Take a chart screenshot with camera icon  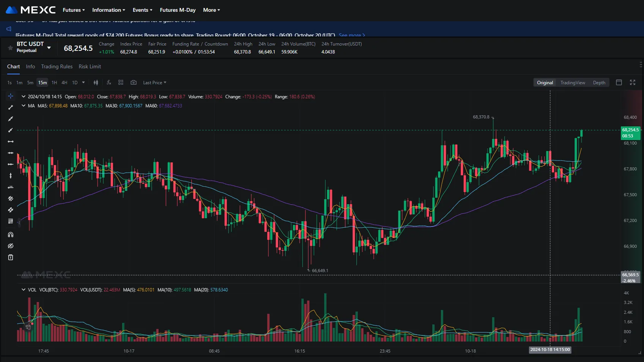pos(134,82)
